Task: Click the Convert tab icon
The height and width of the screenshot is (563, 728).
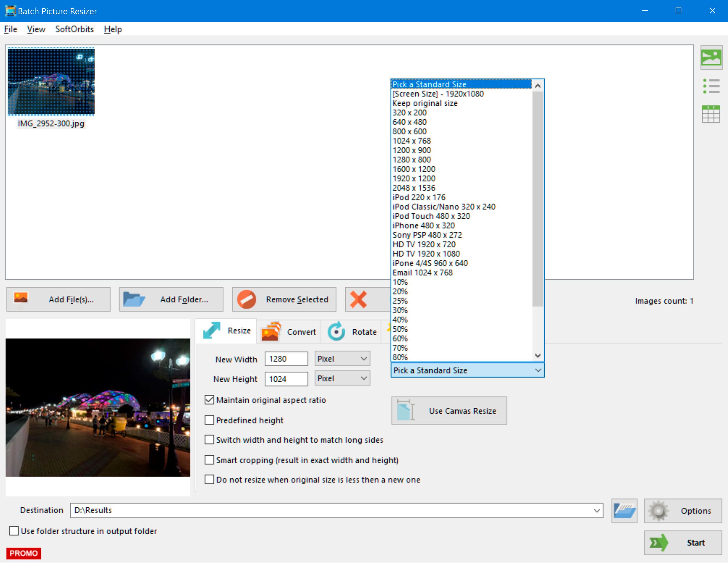Action: pyautogui.click(x=272, y=331)
